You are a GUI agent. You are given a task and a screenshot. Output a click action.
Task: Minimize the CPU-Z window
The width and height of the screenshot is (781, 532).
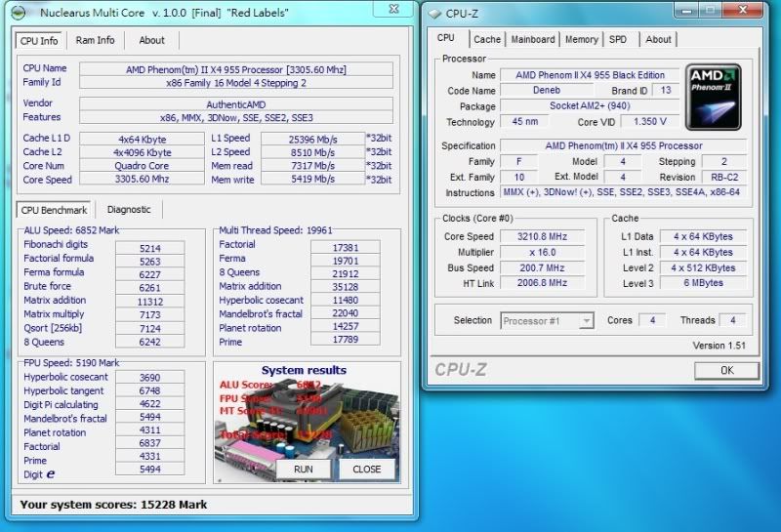pyautogui.click(x=686, y=9)
